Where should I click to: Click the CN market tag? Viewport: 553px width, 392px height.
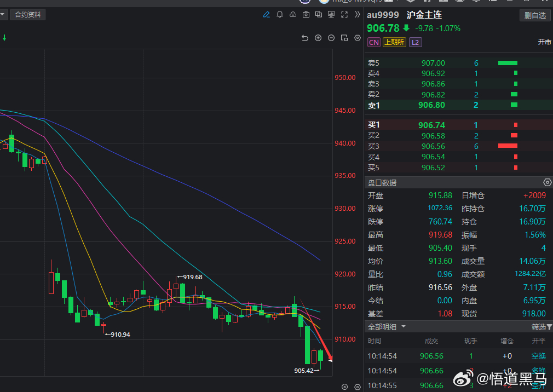tap(374, 42)
